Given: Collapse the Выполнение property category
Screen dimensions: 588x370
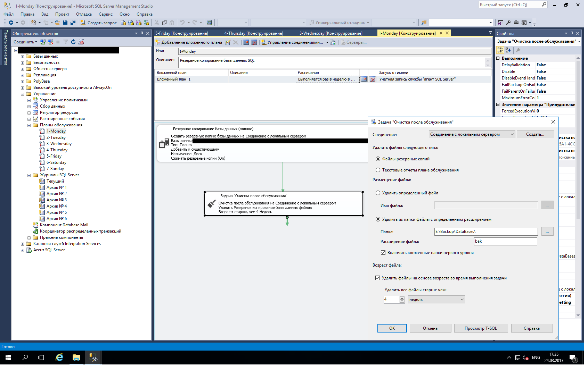Looking at the screenshot, I should pos(498,58).
